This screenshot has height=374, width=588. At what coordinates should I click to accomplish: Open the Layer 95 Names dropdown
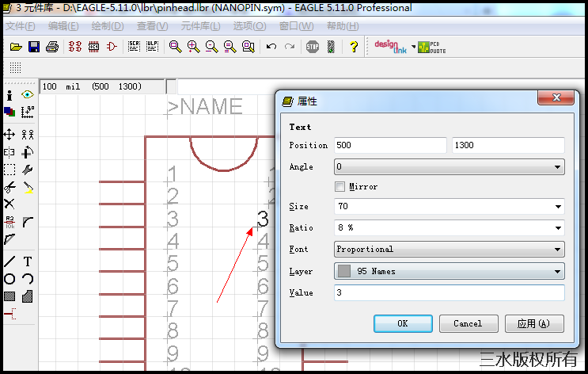[x=558, y=271]
